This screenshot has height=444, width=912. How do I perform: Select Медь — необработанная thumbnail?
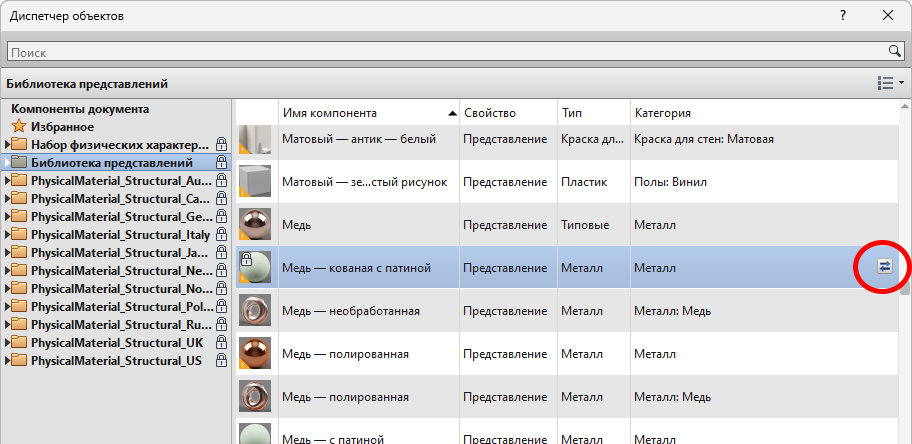point(255,311)
